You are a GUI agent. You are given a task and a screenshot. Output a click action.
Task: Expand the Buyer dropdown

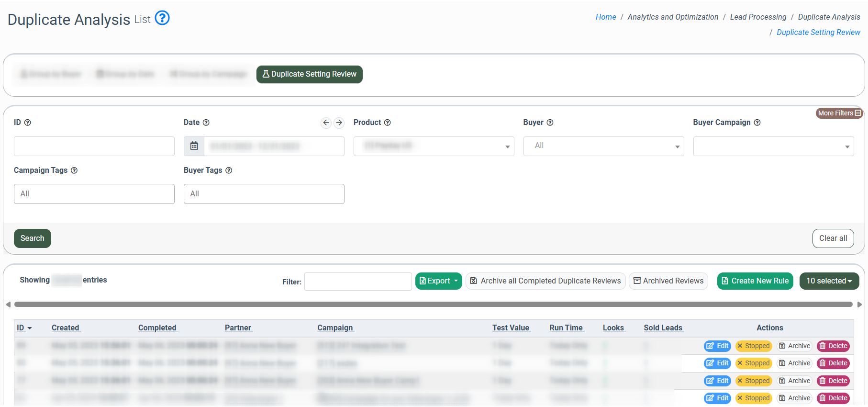tap(603, 146)
